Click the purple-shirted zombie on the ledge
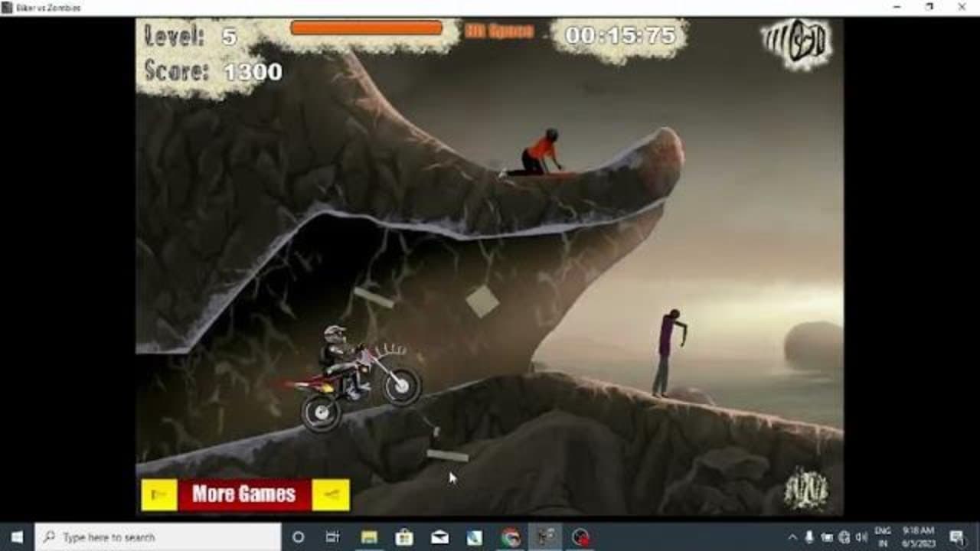Screen dimensions: 980x551 (668, 352)
